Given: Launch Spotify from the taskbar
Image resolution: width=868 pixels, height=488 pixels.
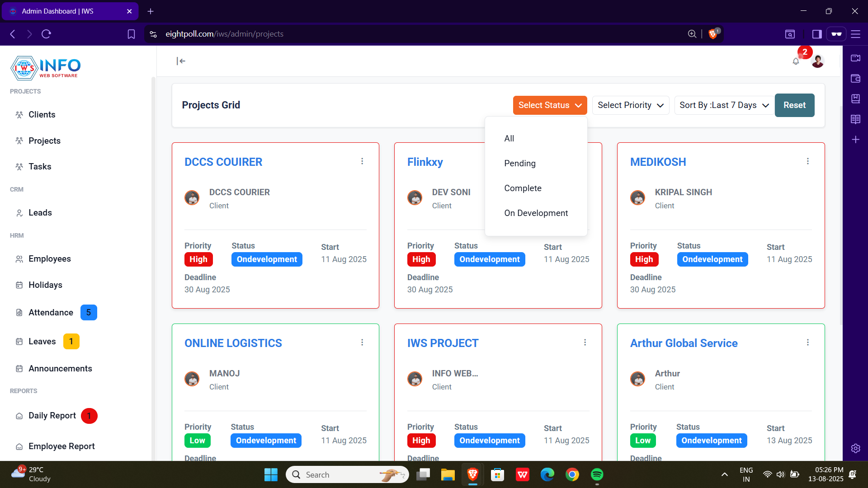Looking at the screenshot, I should tap(597, 474).
